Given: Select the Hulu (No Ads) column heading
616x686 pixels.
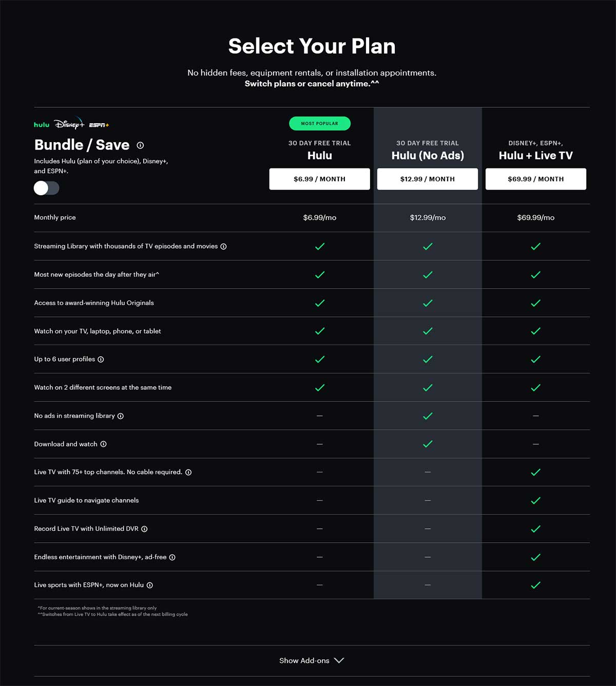Looking at the screenshot, I should pos(428,156).
